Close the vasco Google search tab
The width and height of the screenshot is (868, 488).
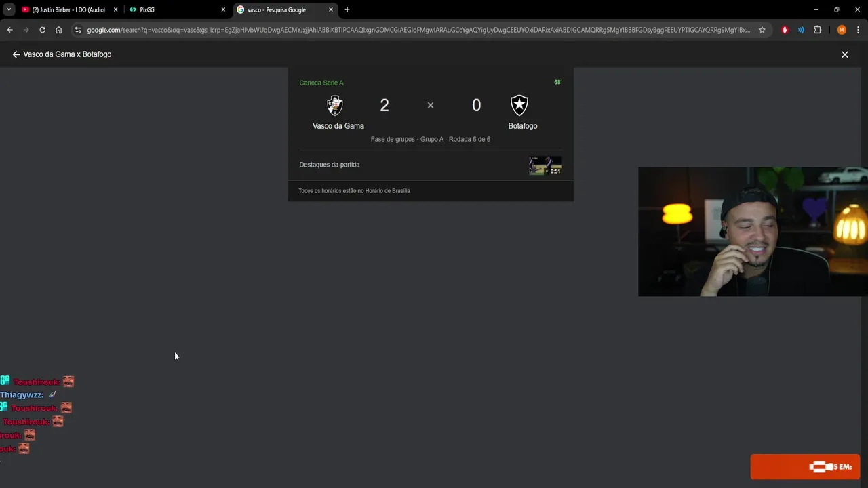331,9
